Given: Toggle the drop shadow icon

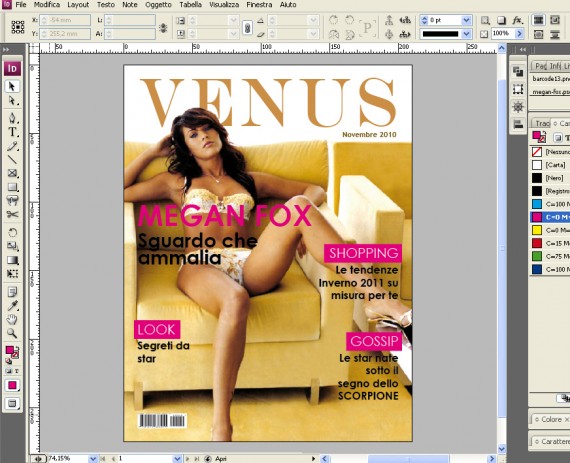Looking at the screenshot, I should point(501,20).
